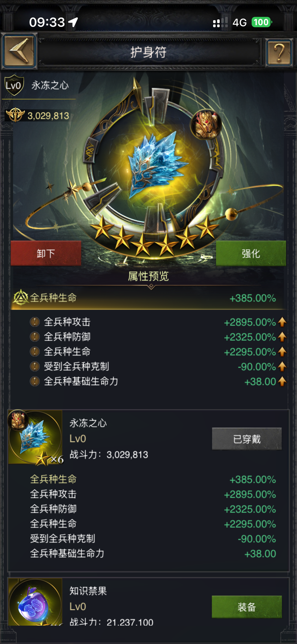Tap info icon beside 全兵种防御
The width and height of the screenshot is (297, 644).
pyautogui.click(x=35, y=337)
